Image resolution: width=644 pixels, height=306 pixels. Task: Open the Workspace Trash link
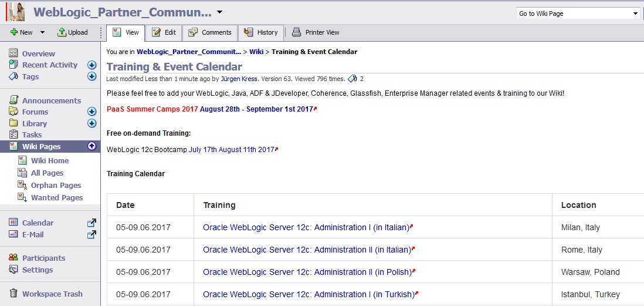pyautogui.click(x=52, y=294)
